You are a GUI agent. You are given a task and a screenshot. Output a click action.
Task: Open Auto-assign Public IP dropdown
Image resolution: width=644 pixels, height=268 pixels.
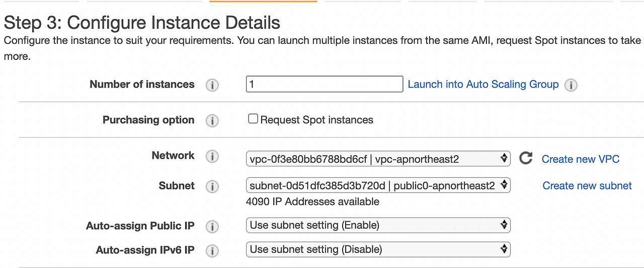[x=378, y=225]
